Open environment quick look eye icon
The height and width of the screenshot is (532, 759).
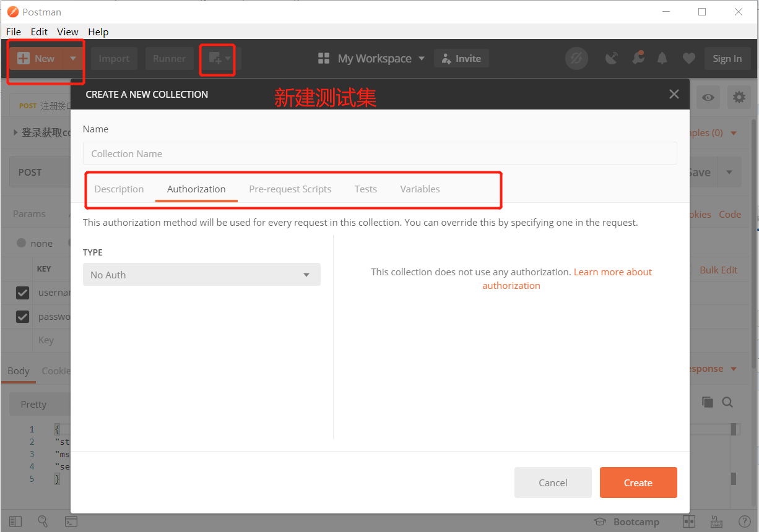tap(708, 97)
